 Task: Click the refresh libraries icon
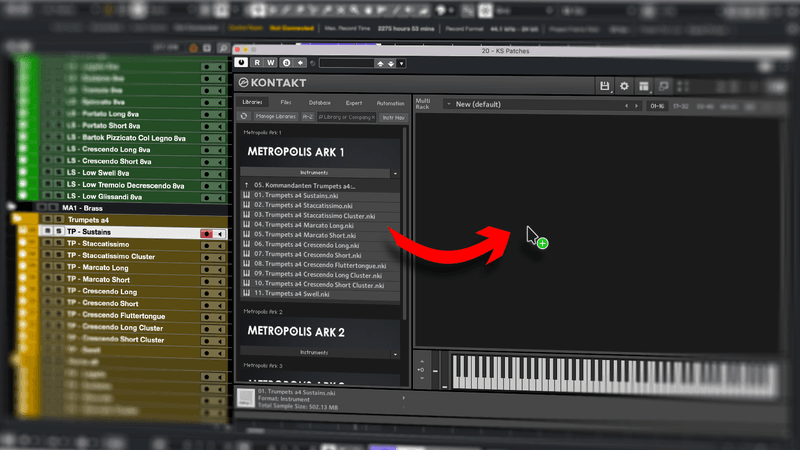click(244, 117)
